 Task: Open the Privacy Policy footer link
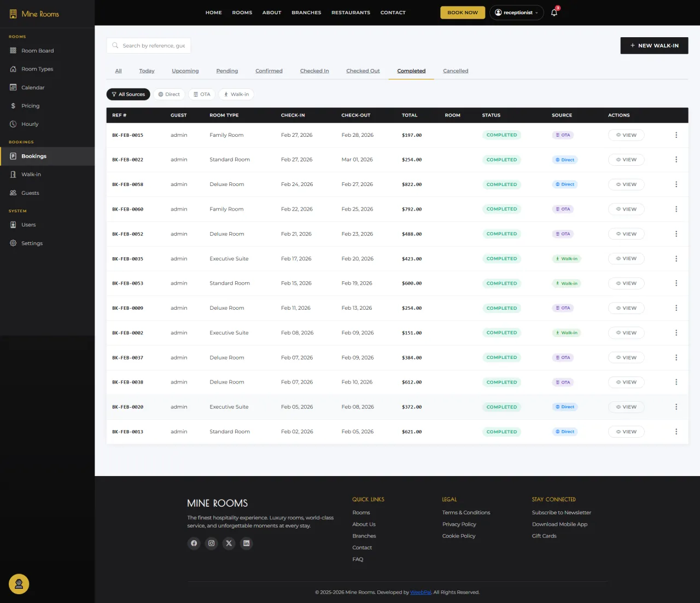click(459, 524)
